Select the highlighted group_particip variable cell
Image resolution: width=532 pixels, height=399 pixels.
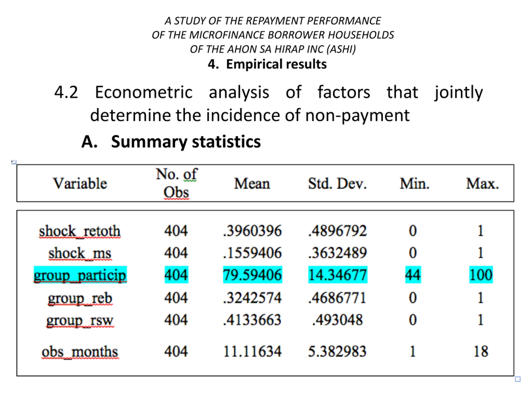(x=80, y=275)
